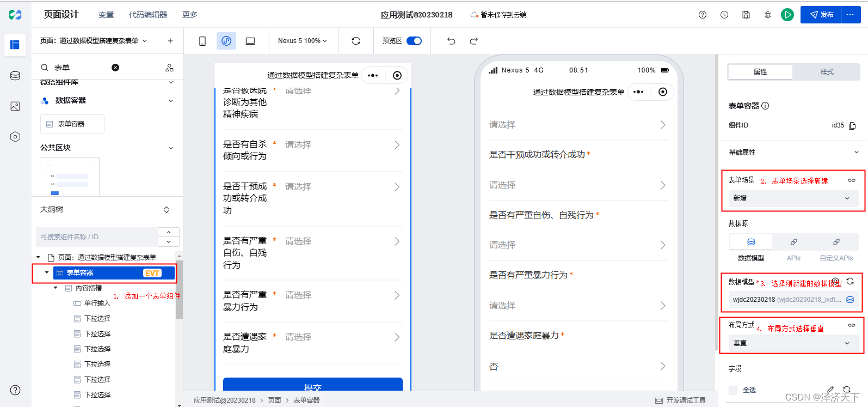Click breadcrumb form container link
The width and height of the screenshot is (868, 407).
click(306, 400)
